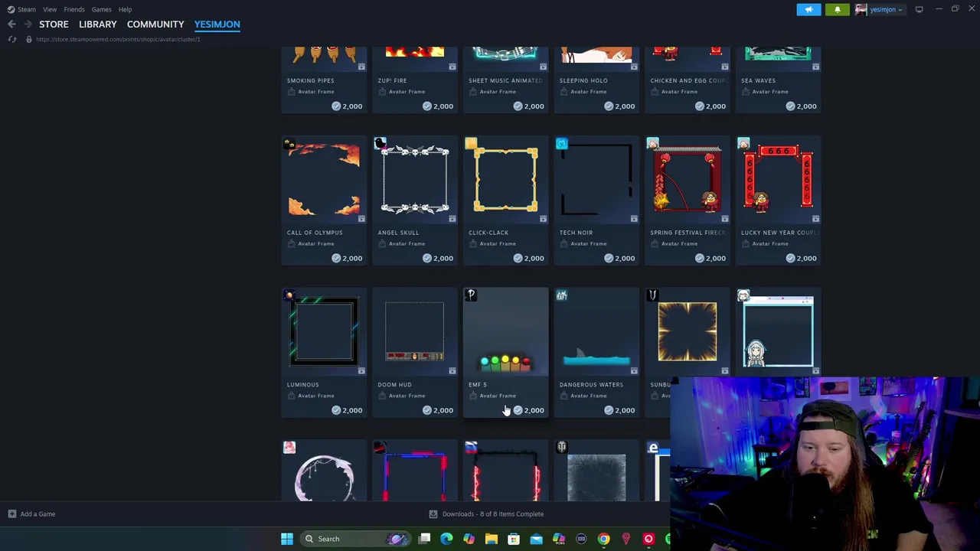Go back with the back arrow
The image size is (980, 551).
(x=11, y=24)
